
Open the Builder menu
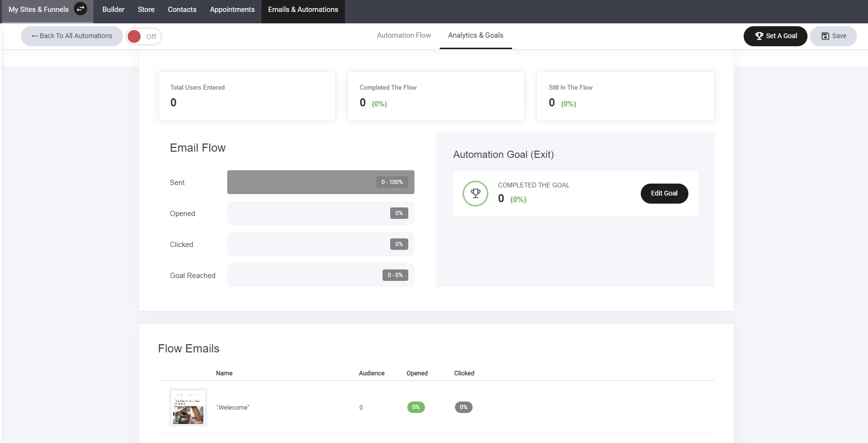(113, 10)
